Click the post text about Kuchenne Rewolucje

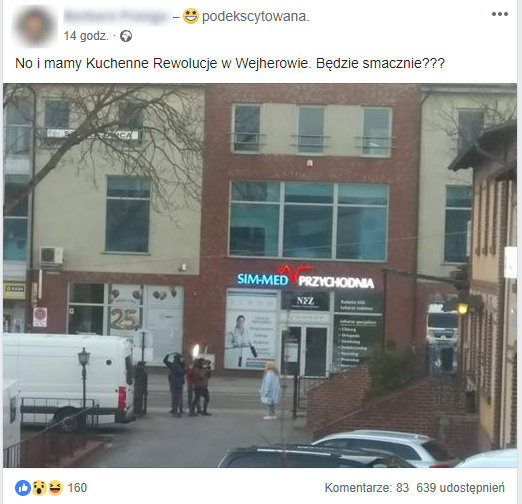coord(230,63)
